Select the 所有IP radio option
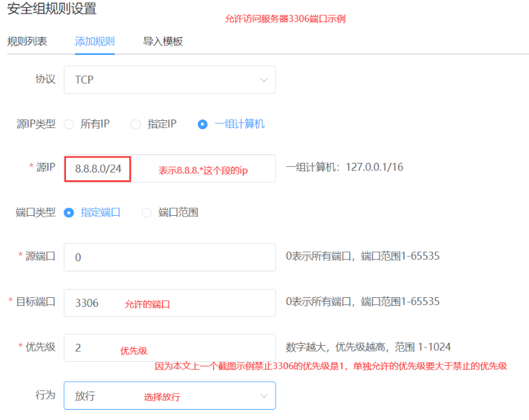 pos(69,124)
